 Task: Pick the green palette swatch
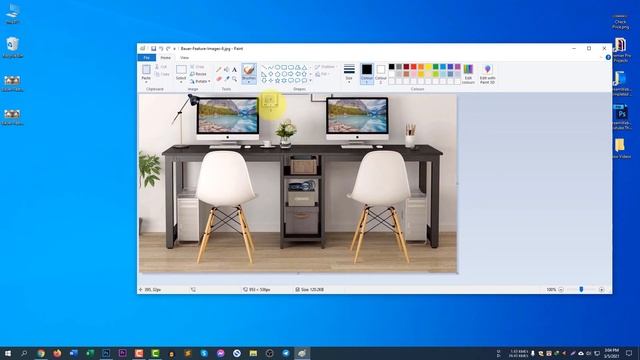pyautogui.click(x=436, y=67)
